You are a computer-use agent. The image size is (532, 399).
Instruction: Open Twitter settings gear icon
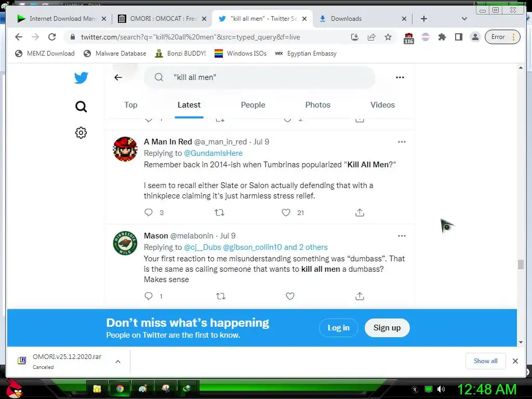point(81,132)
